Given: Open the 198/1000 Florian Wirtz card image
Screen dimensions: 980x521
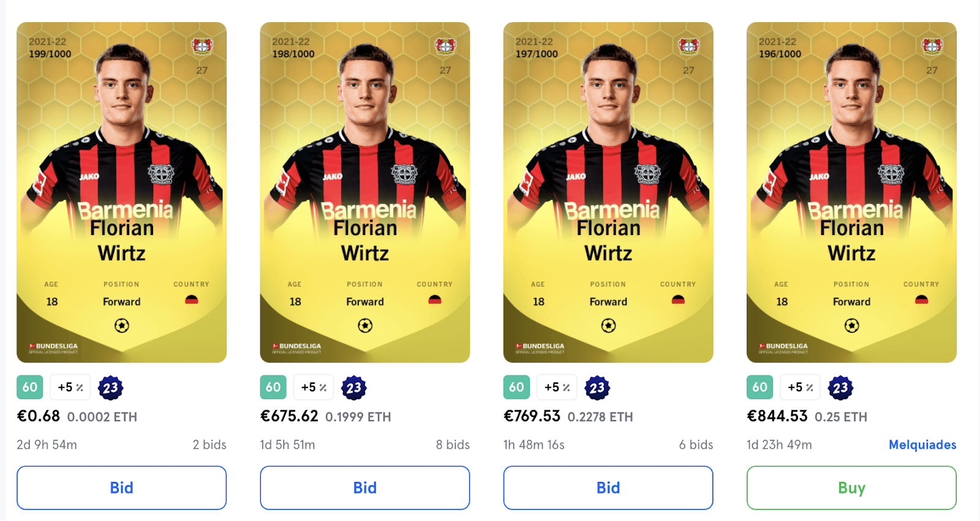Looking at the screenshot, I should [x=364, y=192].
